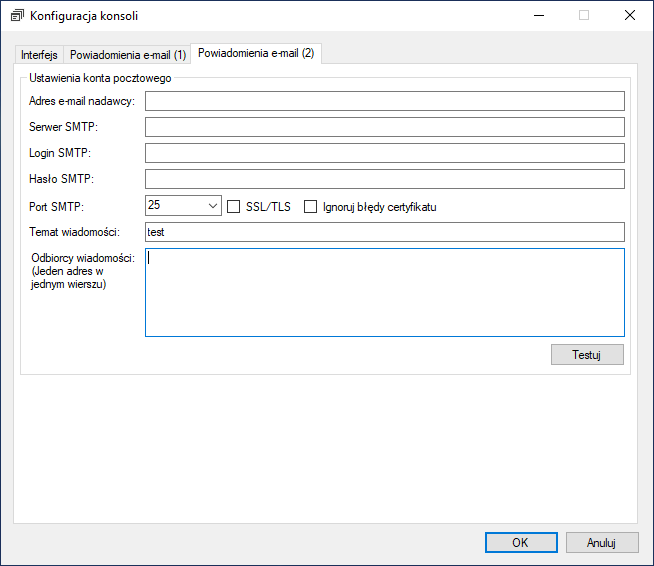This screenshot has width=654, height=566.
Task: Cancel with the Anuluj button
Action: click(602, 543)
